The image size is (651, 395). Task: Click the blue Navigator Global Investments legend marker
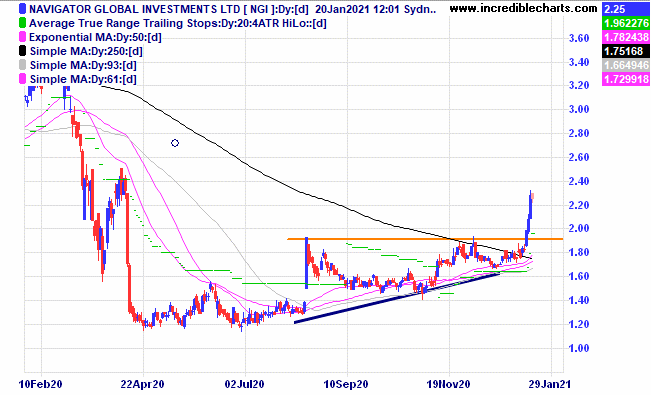pyautogui.click(x=23, y=9)
